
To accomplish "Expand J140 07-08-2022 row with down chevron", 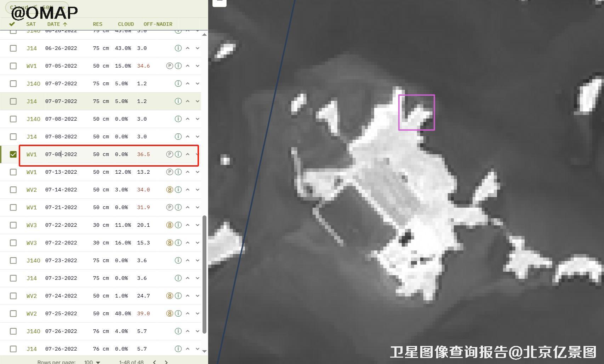I will (x=198, y=119).
